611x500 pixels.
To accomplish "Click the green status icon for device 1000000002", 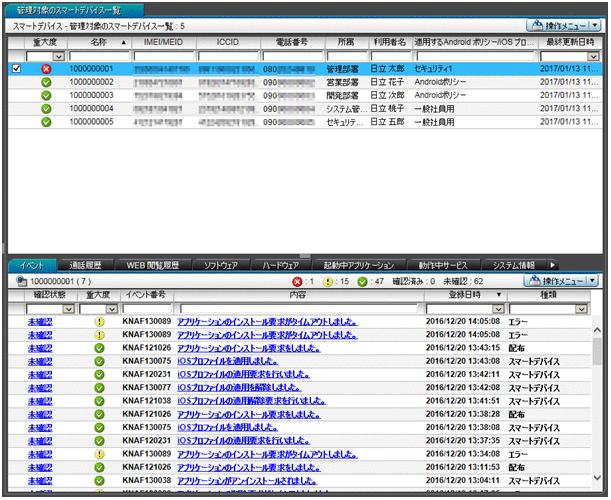I will click(x=46, y=82).
